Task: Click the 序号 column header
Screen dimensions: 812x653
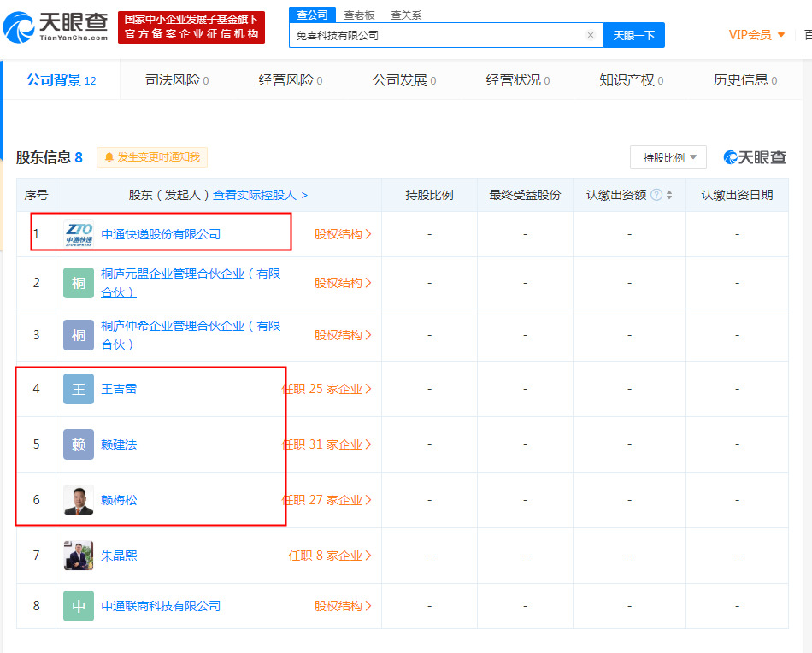Action: coord(36,195)
